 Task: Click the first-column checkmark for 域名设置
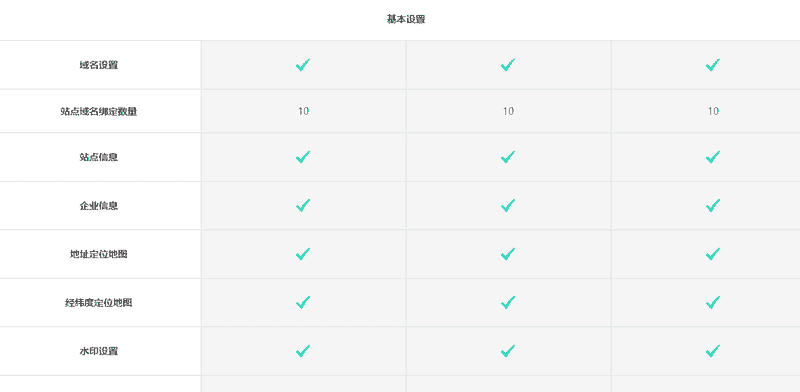[303, 65]
